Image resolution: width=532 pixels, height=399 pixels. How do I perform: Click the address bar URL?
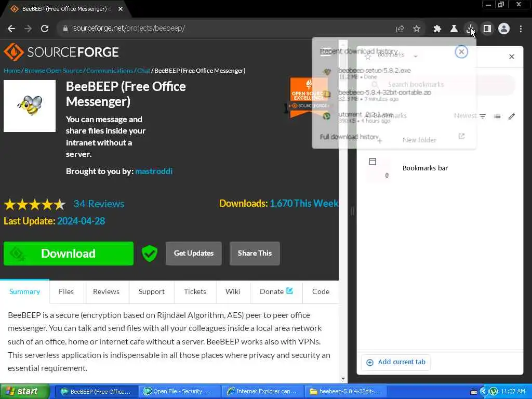[129, 29]
